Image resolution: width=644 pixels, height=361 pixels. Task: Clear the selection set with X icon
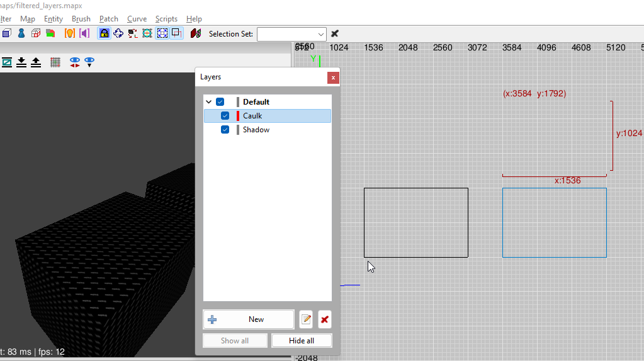(x=335, y=33)
